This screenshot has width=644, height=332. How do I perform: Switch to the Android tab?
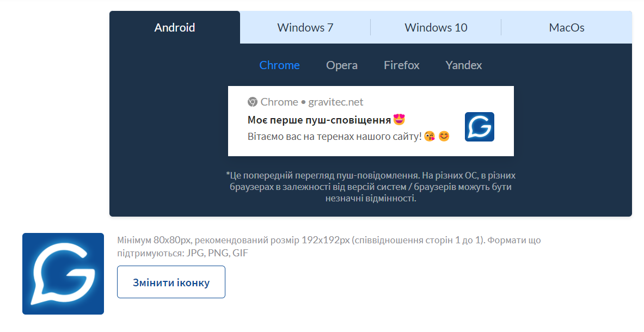[175, 28]
